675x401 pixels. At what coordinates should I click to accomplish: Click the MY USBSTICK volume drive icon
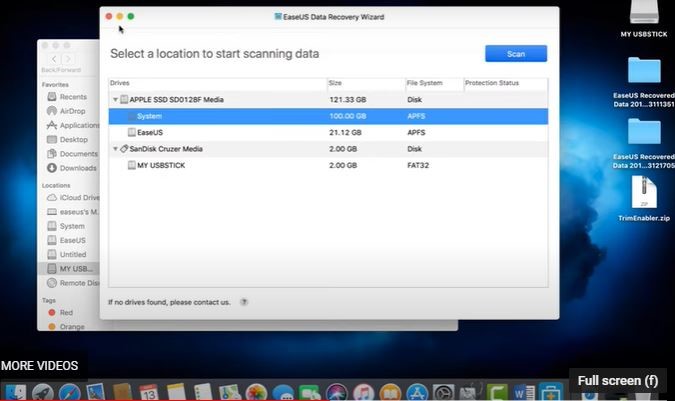tap(132, 165)
